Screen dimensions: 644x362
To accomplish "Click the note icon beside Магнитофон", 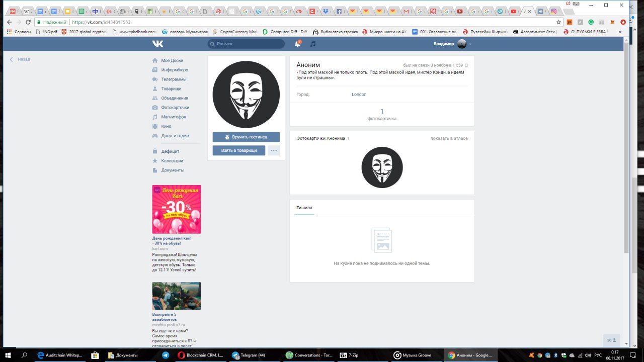I will click(155, 117).
